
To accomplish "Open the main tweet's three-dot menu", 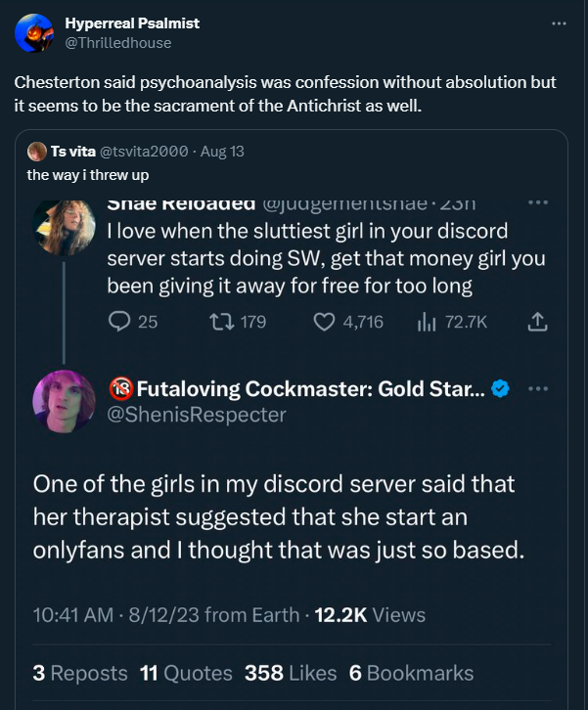I will point(559,23).
